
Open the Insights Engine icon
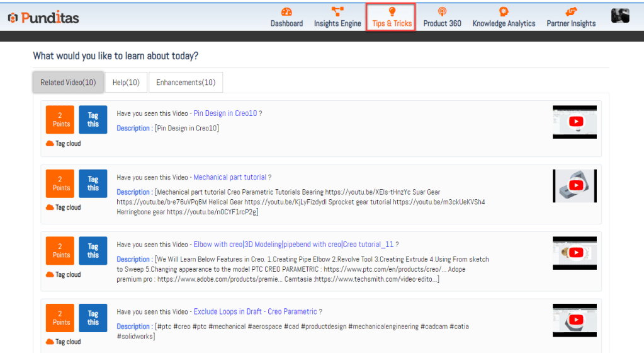coord(337,12)
